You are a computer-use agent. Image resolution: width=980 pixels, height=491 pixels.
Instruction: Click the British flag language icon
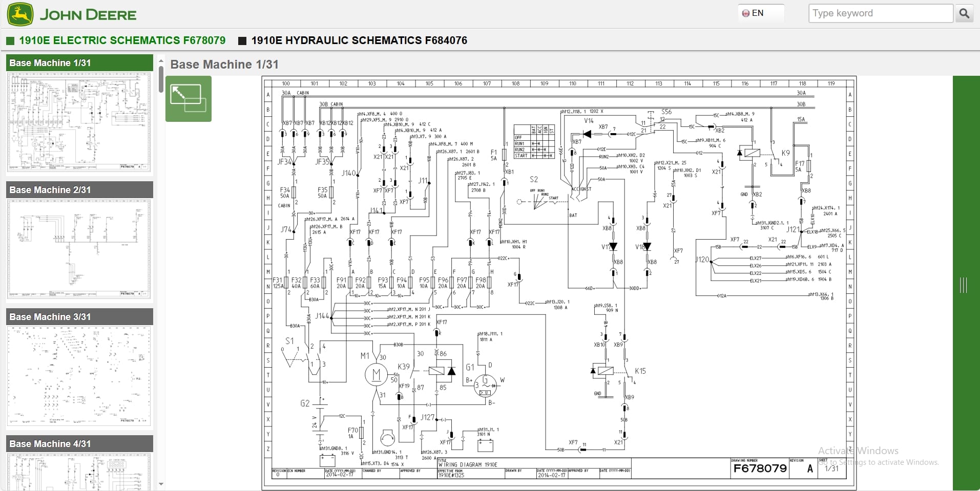click(x=746, y=13)
